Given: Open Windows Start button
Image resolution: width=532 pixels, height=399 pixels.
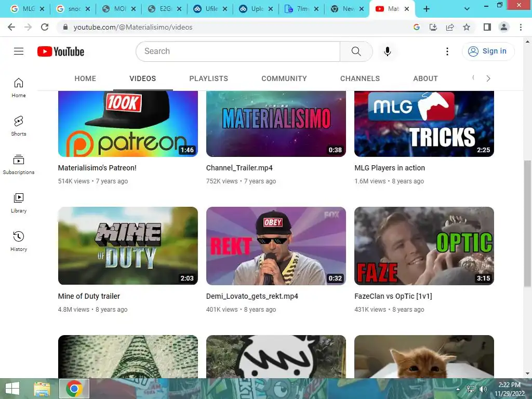Looking at the screenshot, I should pyautogui.click(x=12, y=389).
